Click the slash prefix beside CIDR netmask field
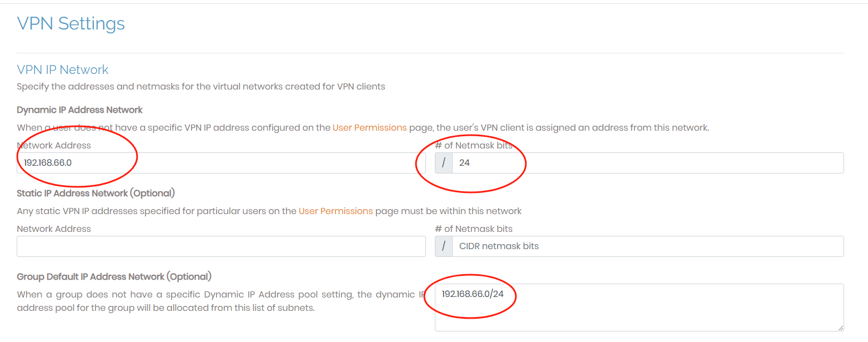This screenshot has height=342, width=868. pos(444,246)
